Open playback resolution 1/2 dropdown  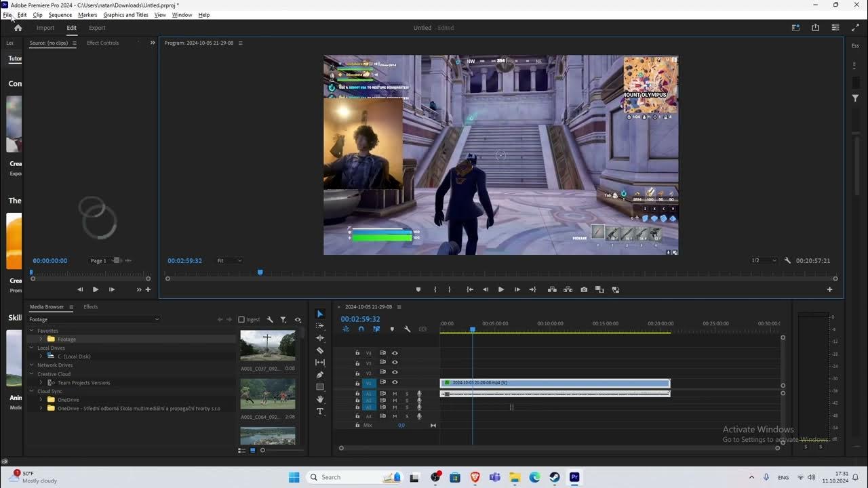click(x=764, y=260)
